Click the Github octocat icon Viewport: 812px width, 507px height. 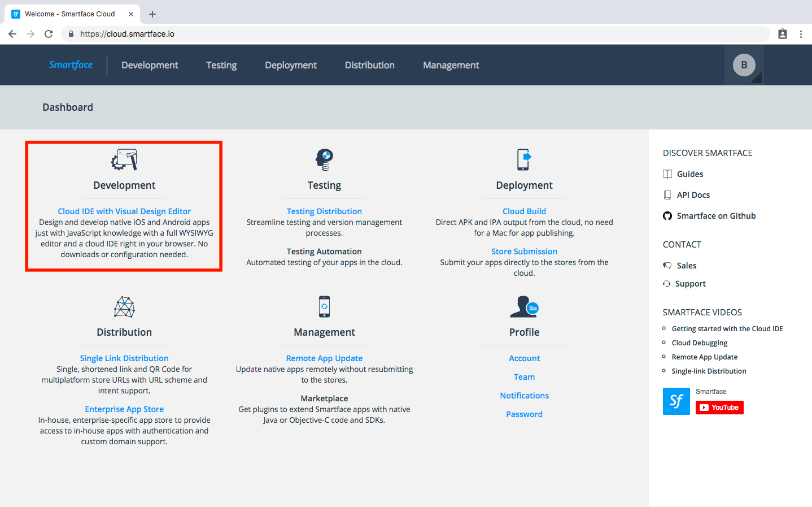pos(667,216)
